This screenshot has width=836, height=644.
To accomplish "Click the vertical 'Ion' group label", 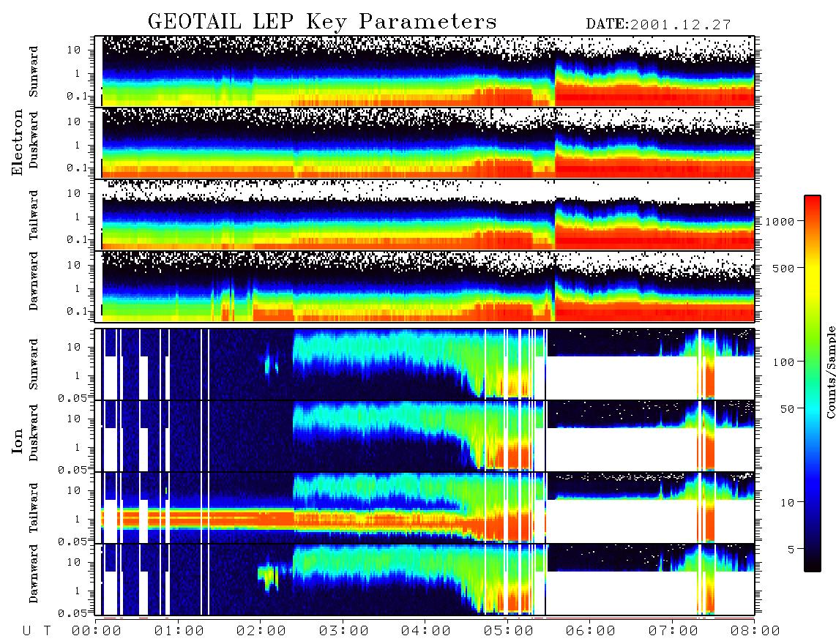I will [x=18, y=441].
